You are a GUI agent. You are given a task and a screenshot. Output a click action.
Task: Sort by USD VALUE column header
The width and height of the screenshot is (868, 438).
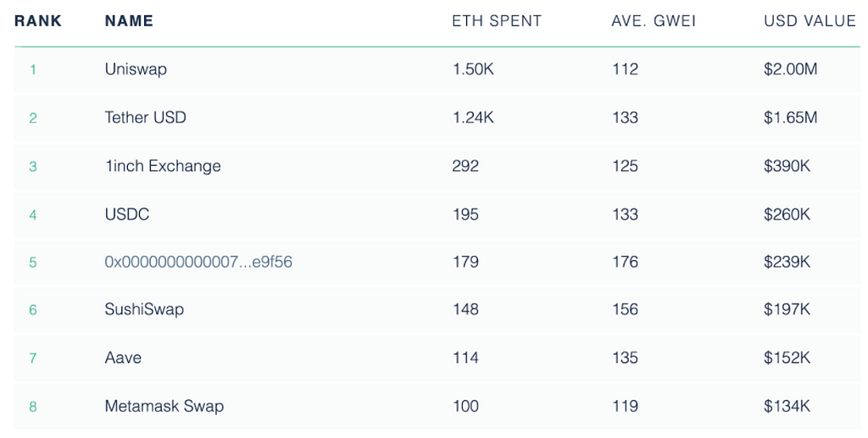coord(810,21)
